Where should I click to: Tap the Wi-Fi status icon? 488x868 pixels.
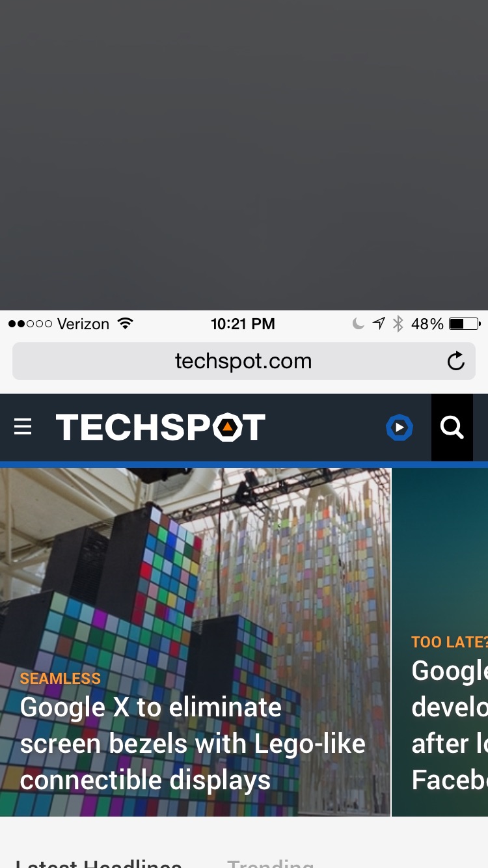125,323
